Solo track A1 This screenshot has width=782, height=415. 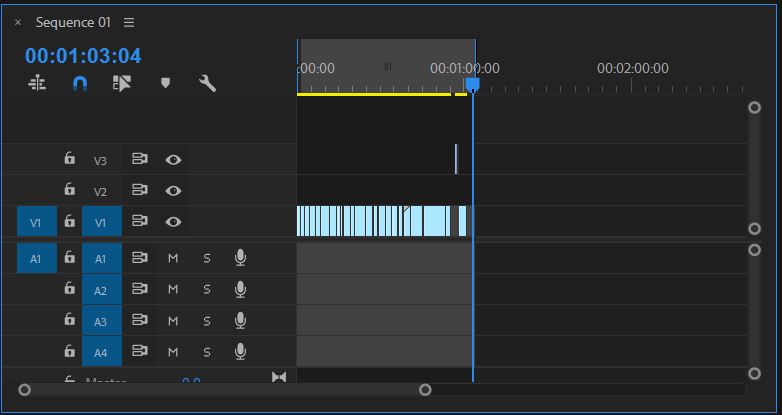click(206, 258)
